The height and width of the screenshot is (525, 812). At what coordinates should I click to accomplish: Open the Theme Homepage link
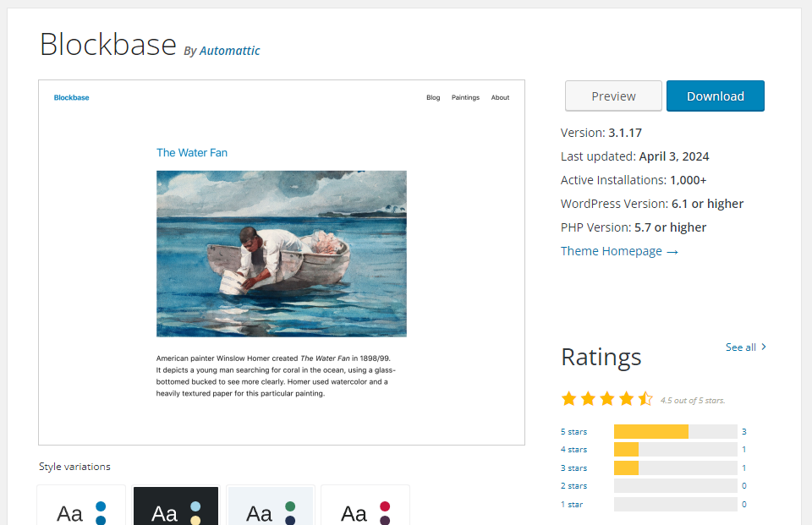click(619, 251)
